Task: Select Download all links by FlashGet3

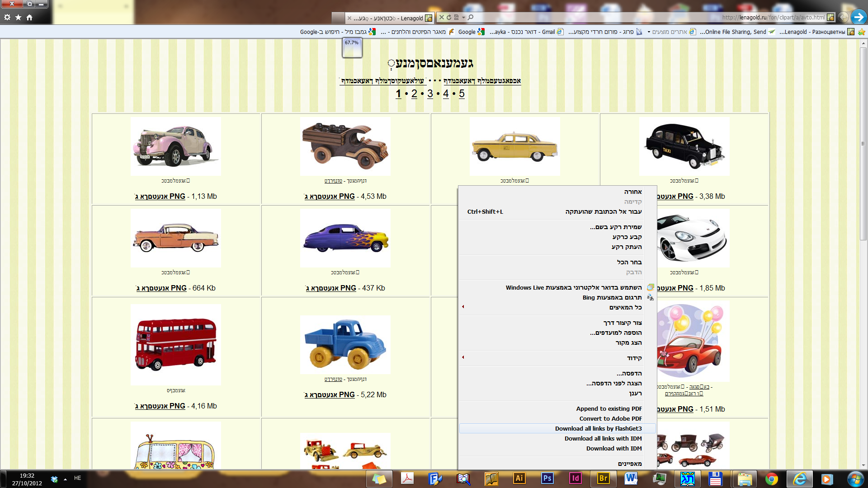Action: (598, 428)
